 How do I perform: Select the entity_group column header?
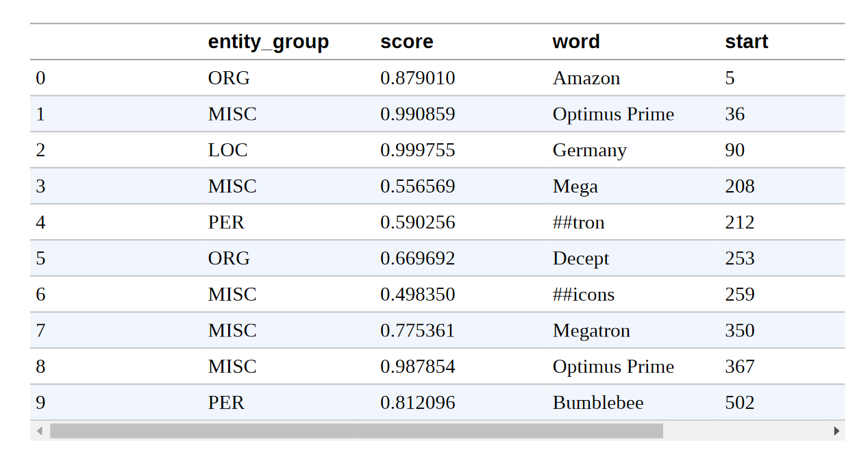(x=269, y=42)
